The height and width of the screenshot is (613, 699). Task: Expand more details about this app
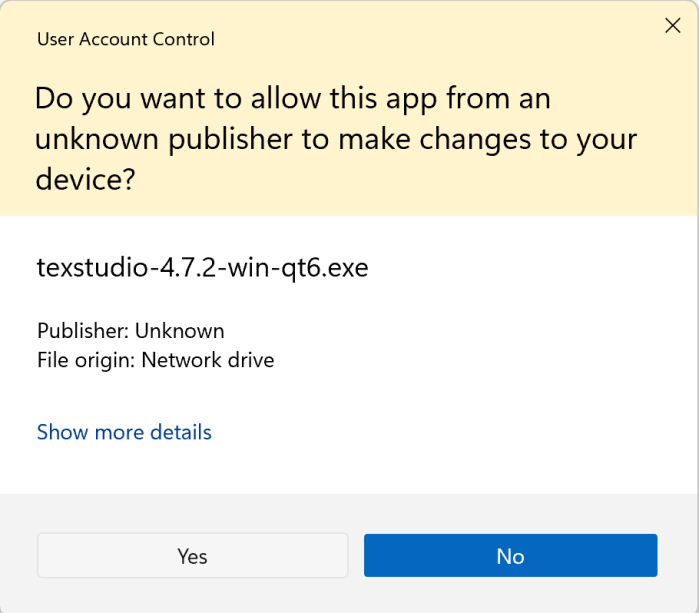tap(124, 432)
